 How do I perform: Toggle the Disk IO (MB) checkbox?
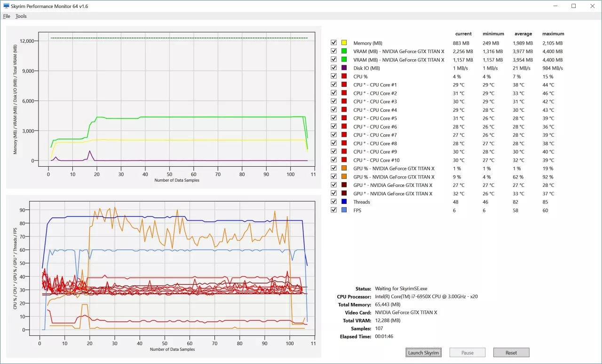click(334, 68)
